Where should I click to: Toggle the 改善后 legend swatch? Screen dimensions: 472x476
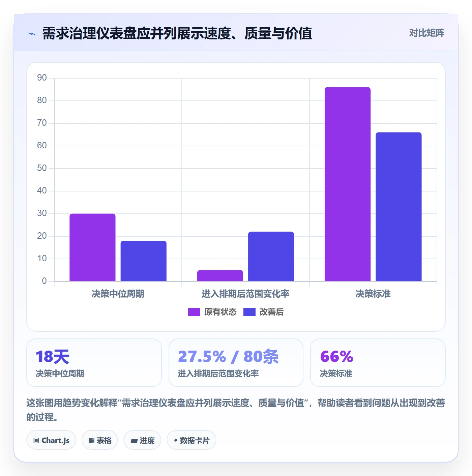(249, 312)
